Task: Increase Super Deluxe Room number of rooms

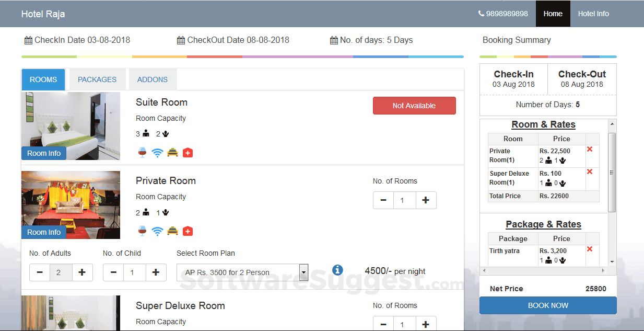Action: [426, 324]
